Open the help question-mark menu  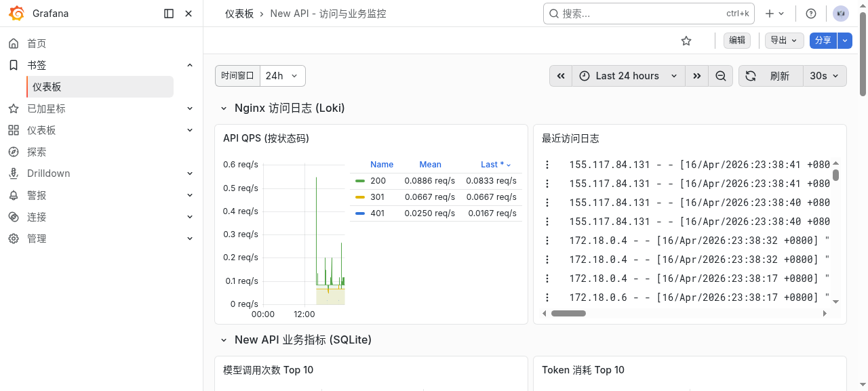coord(810,13)
